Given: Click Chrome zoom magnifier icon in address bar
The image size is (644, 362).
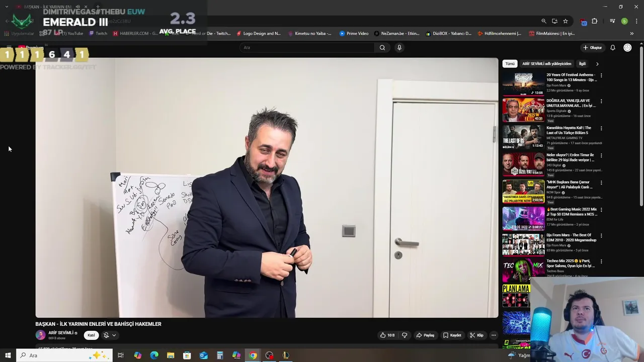Looking at the screenshot, I should click(544, 21).
